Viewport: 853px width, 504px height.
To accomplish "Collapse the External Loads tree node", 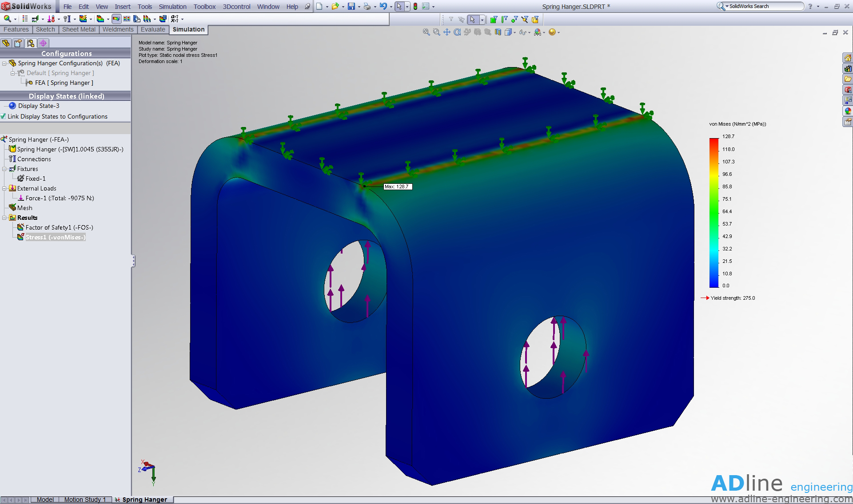I will pyautogui.click(x=4, y=189).
